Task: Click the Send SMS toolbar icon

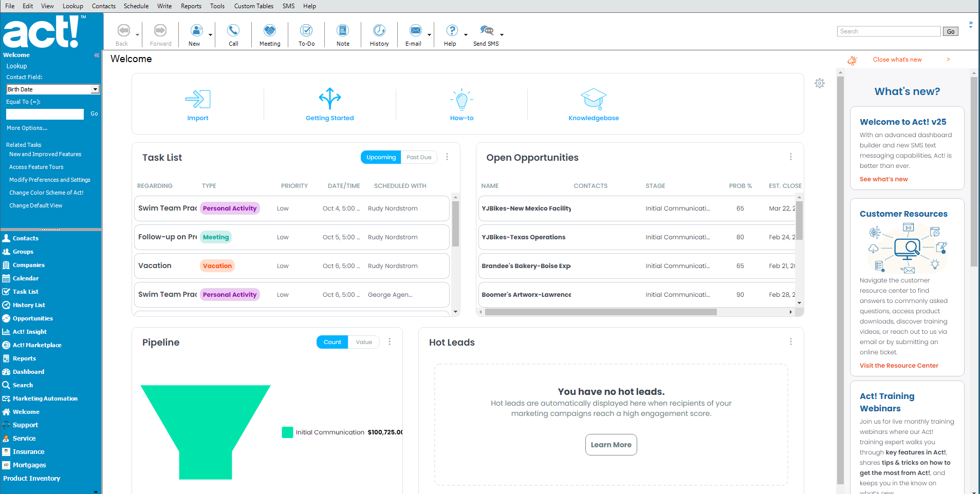Action: [x=486, y=31]
